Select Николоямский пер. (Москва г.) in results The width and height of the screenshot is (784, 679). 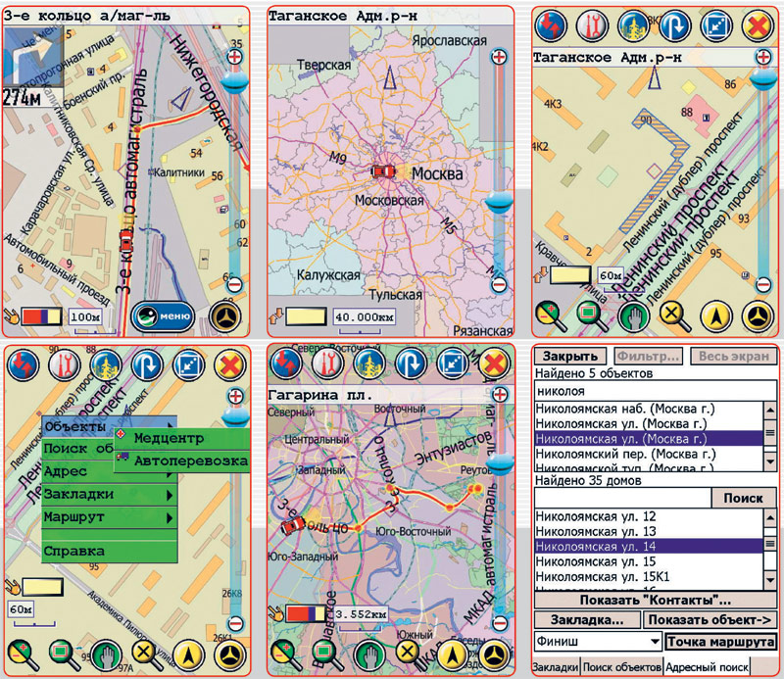point(649,454)
